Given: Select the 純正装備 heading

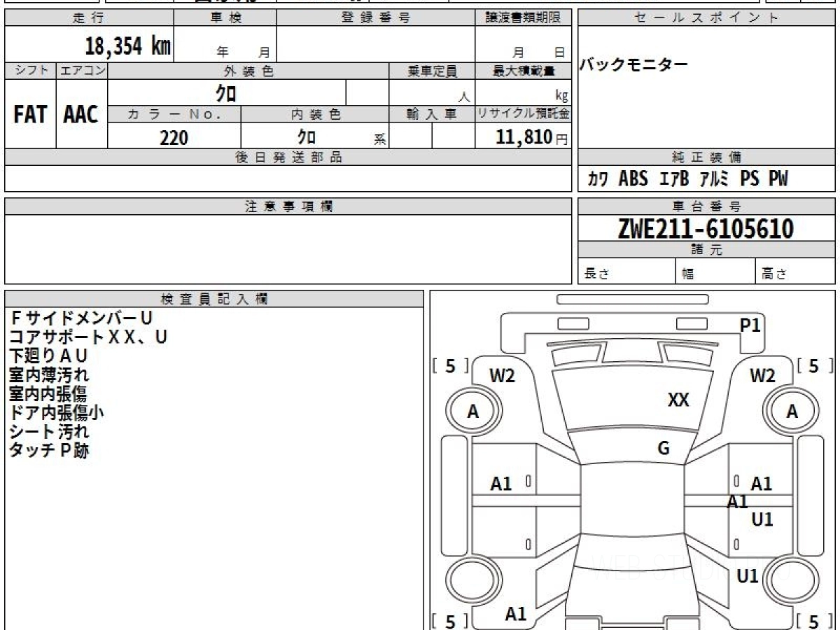Looking at the screenshot, I should pos(706,157).
